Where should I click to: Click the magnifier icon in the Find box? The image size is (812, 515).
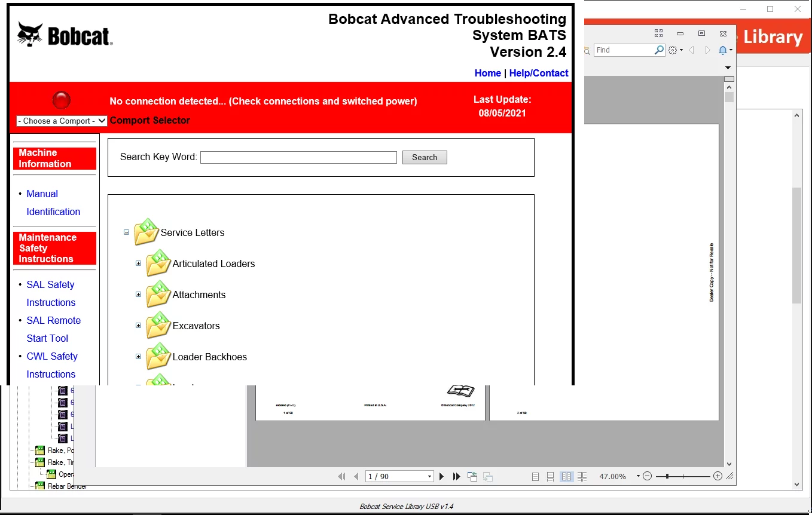coord(658,50)
